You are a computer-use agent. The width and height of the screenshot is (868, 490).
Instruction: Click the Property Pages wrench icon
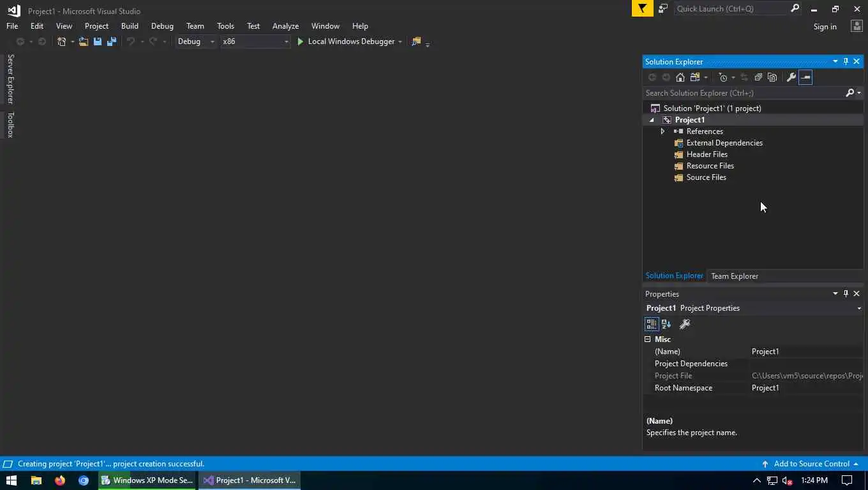(685, 324)
